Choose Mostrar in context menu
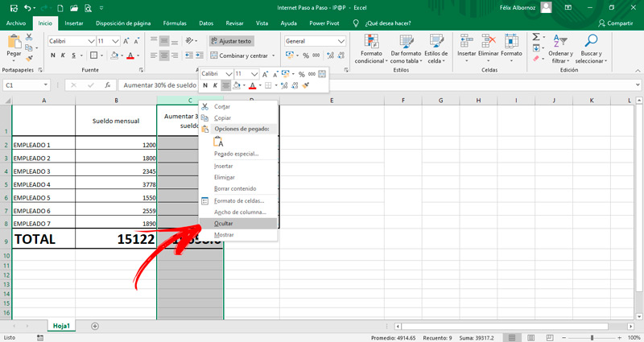Image resolution: width=644 pixels, height=342 pixels. (x=238, y=235)
